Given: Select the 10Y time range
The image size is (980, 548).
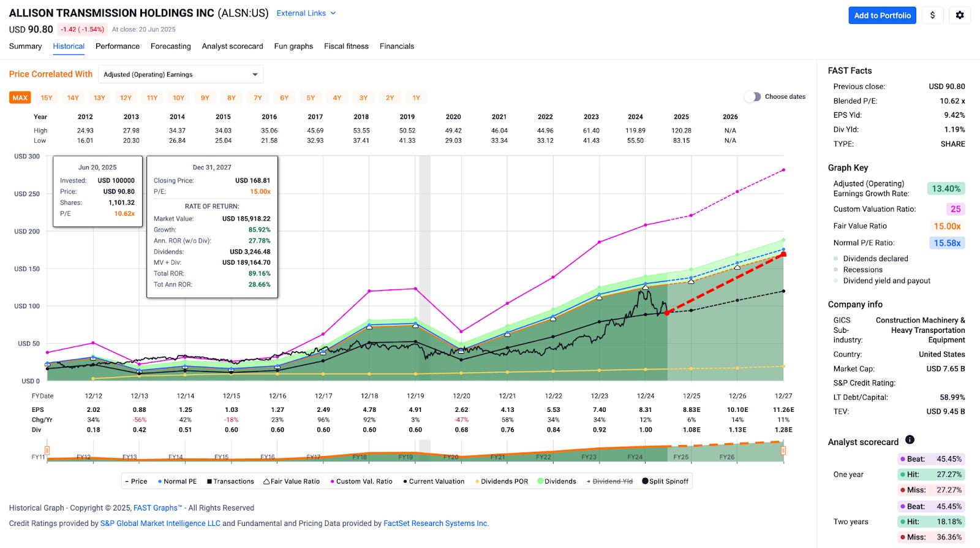Looking at the screenshot, I should 179,97.
